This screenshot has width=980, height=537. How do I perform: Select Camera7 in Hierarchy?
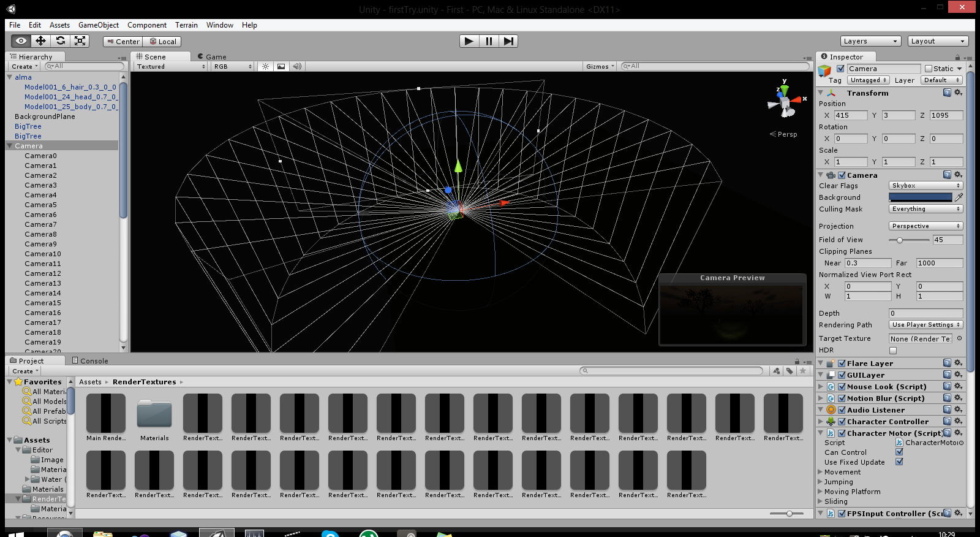(x=40, y=224)
